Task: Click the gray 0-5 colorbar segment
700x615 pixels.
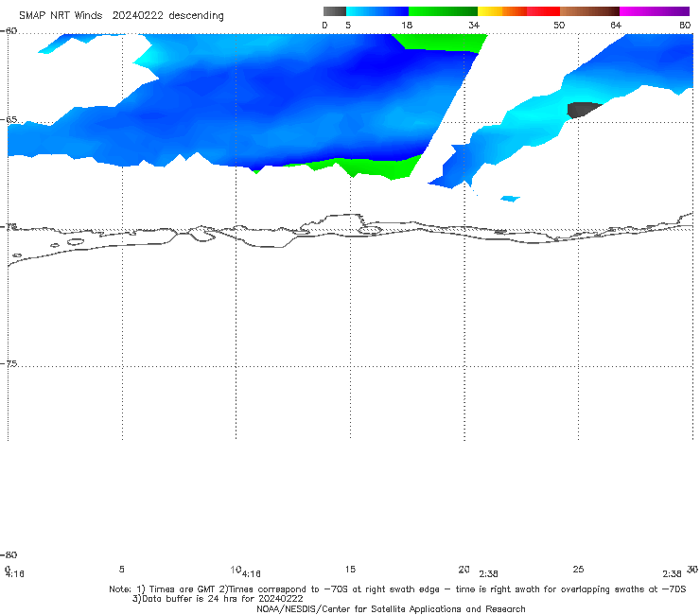Action: tap(334, 11)
